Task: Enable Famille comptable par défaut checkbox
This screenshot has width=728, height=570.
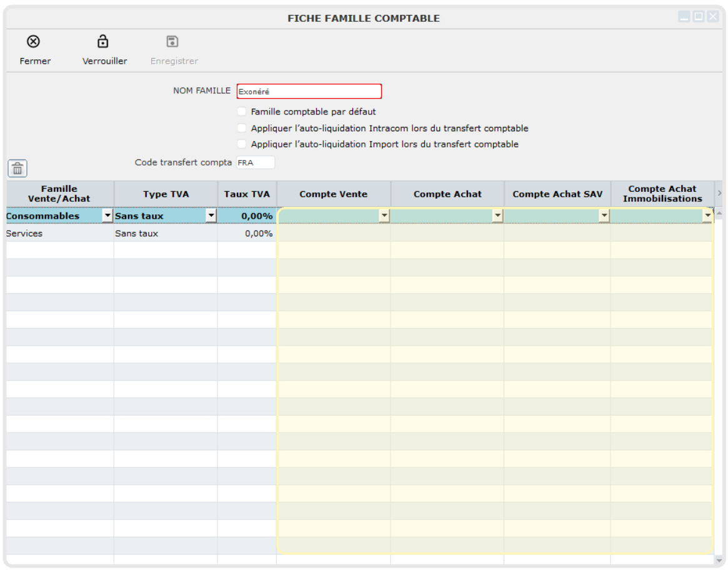Action: pyautogui.click(x=242, y=112)
